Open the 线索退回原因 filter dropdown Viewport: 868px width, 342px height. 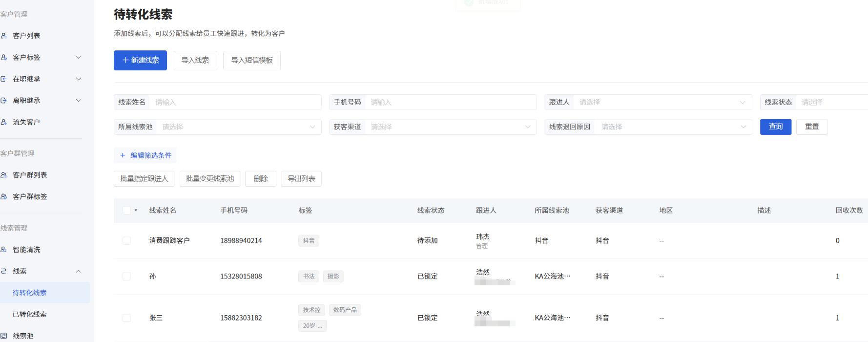pos(648,127)
